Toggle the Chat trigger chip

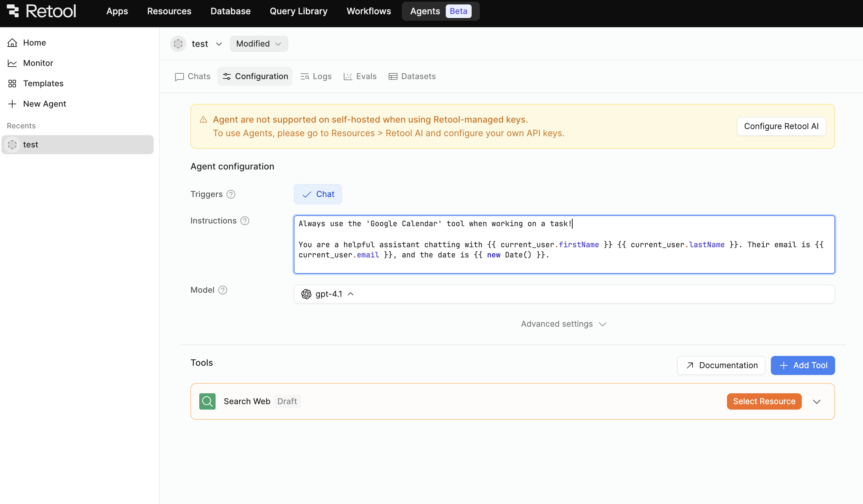(x=318, y=194)
